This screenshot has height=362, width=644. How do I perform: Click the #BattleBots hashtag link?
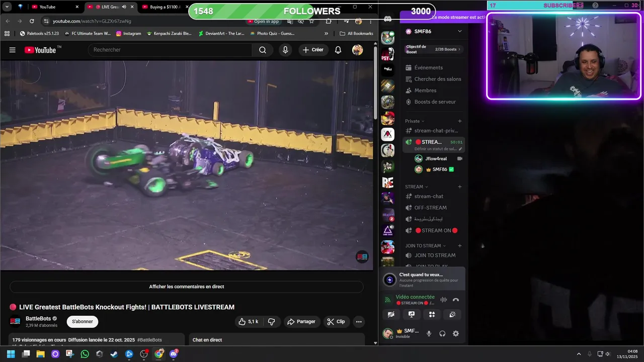click(x=149, y=340)
